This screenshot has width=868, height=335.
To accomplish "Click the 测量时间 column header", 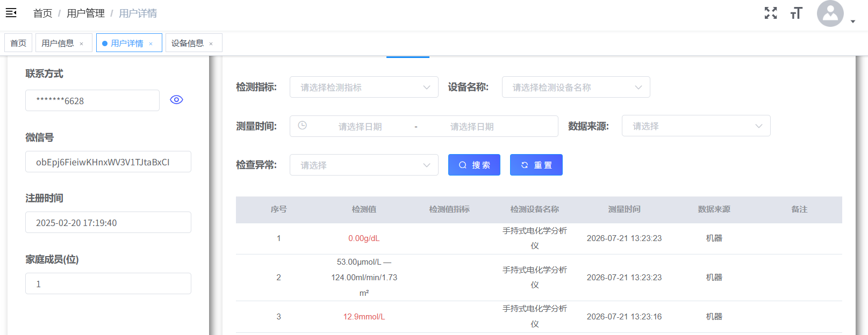I will coord(624,209).
